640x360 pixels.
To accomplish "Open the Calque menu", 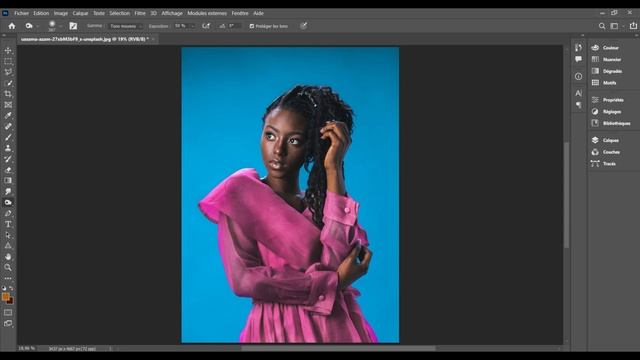I will tap(80, 13).
